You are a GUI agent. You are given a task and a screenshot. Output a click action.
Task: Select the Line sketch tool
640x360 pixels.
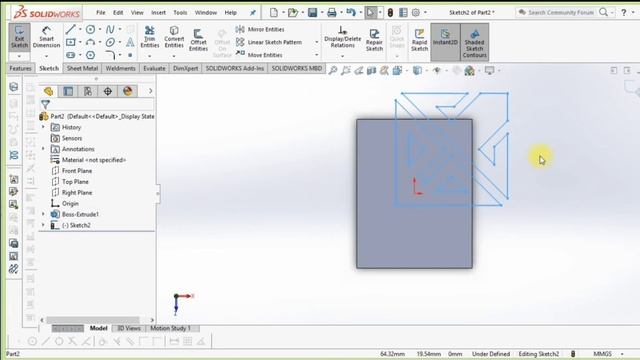pyautogui.click(x=71, y=29)
